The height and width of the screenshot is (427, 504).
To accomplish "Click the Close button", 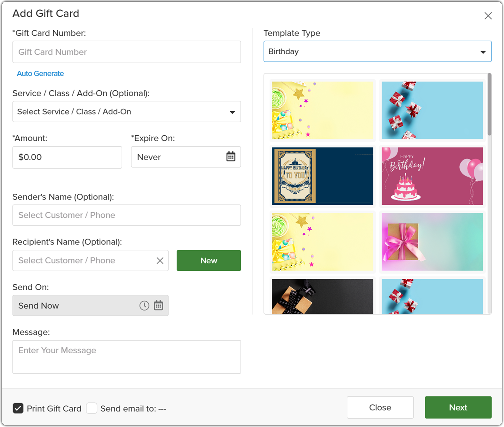I will click(380, 407).
